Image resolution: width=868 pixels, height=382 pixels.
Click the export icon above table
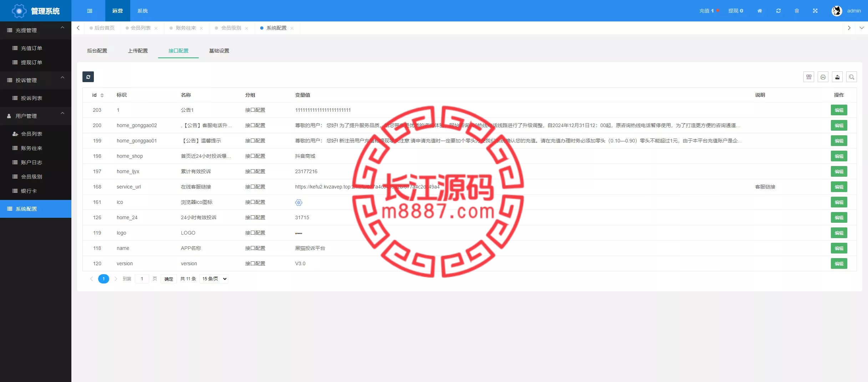coord(837,77)
